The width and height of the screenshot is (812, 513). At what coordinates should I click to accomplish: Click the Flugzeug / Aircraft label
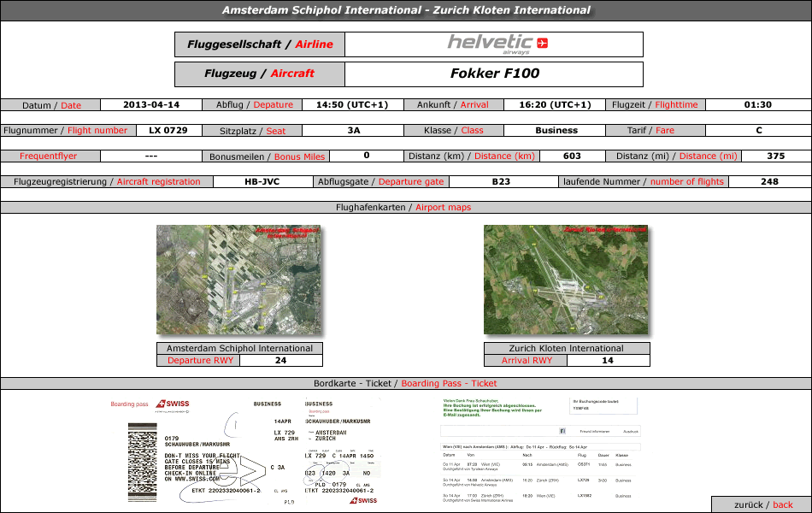coord(260,74)
